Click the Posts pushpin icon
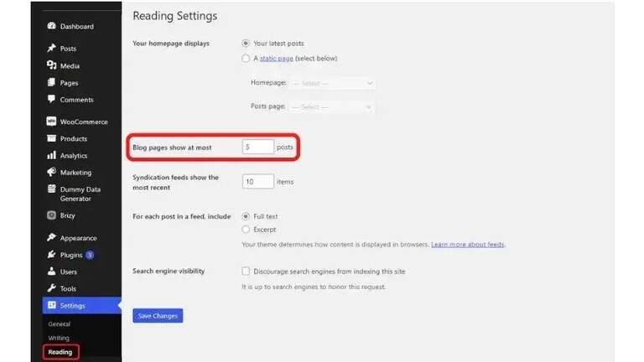The image size is (644, 362). click(51, 48)
